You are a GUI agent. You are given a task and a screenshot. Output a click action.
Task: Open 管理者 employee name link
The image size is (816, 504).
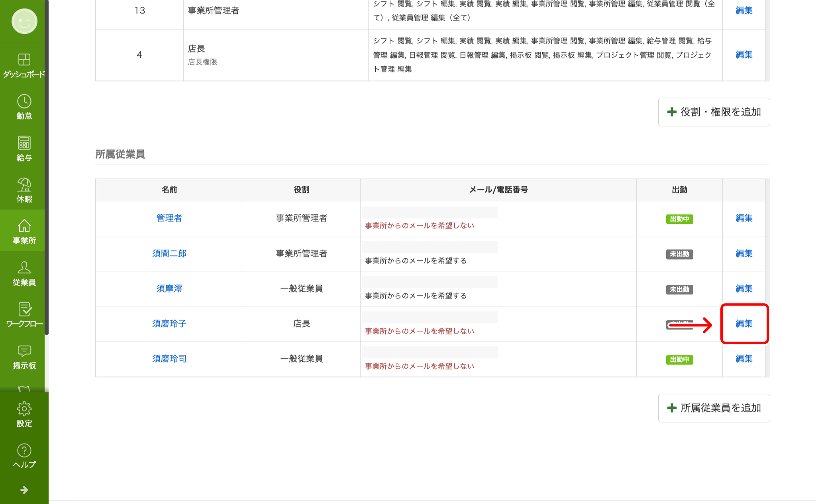[x=169, y=218]
